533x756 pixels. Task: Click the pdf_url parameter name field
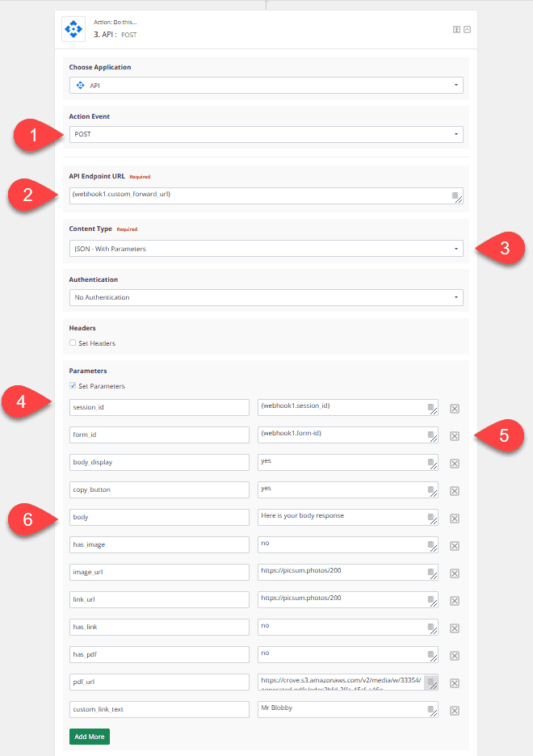tap(159, 682)
